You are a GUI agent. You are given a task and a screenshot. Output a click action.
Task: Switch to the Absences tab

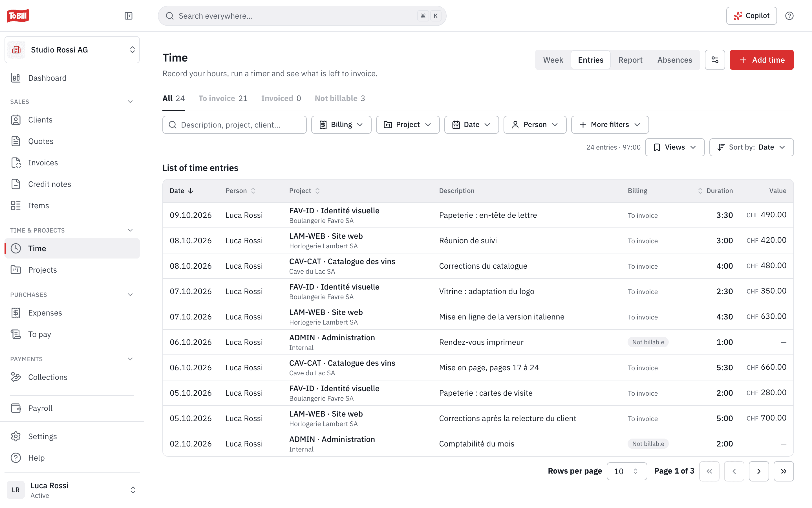point(674,60)
